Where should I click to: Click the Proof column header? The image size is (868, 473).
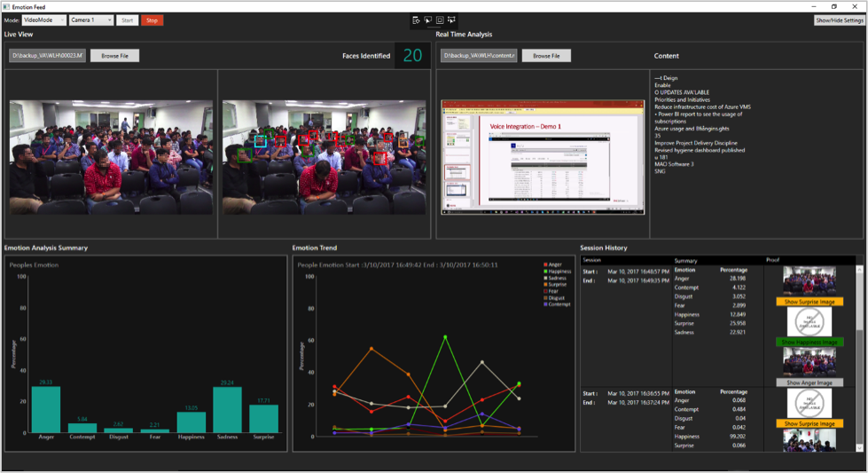[773, 260]
